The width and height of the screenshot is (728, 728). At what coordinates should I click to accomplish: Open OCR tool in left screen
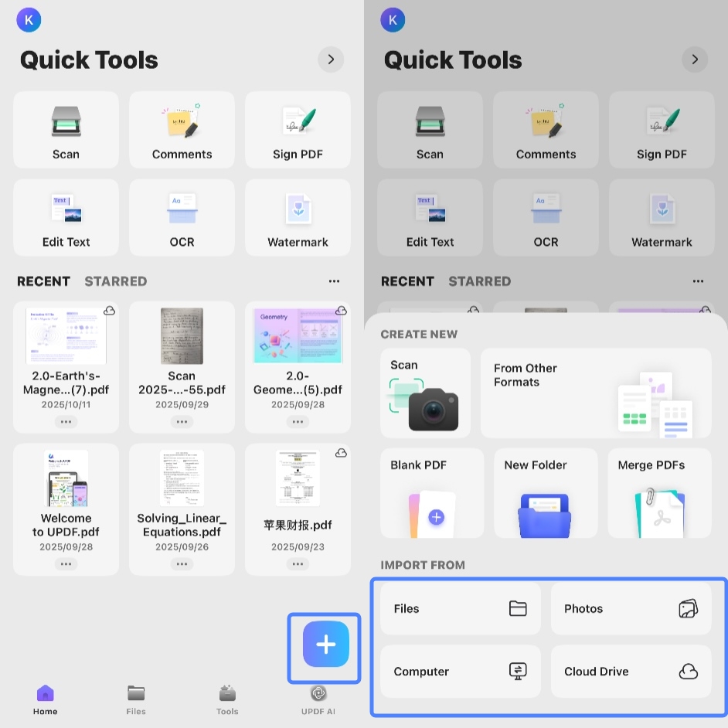pos(182,218)
